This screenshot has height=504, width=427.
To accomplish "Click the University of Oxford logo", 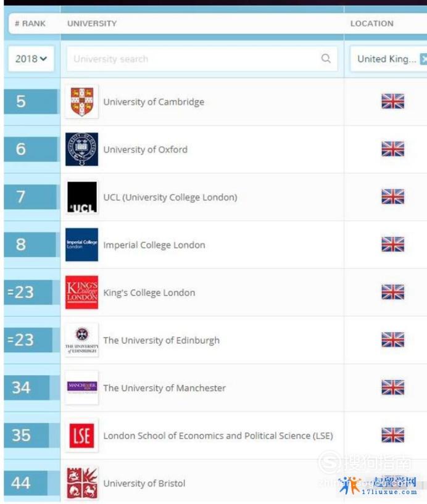I will [81, 149].
